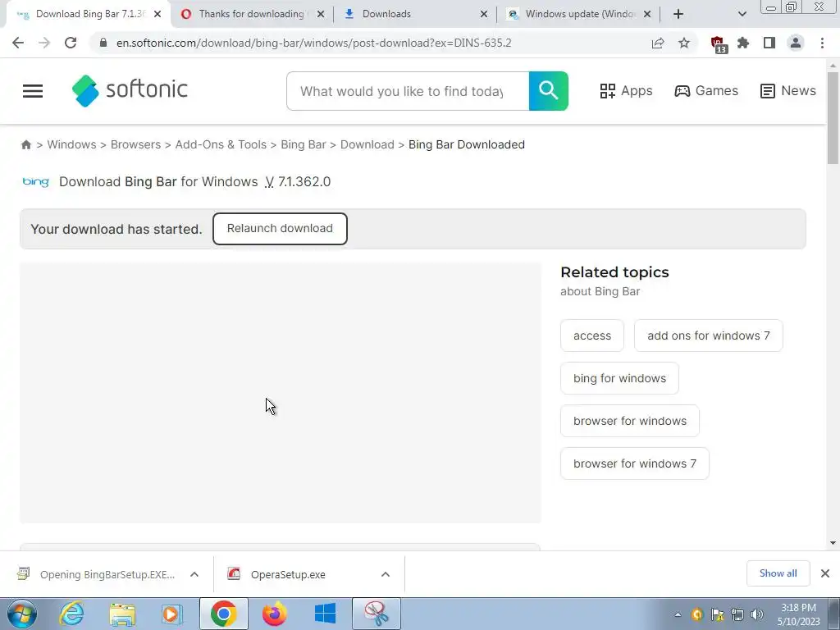Click the page vertical scrollbar thumb

(x=833, y=118)
